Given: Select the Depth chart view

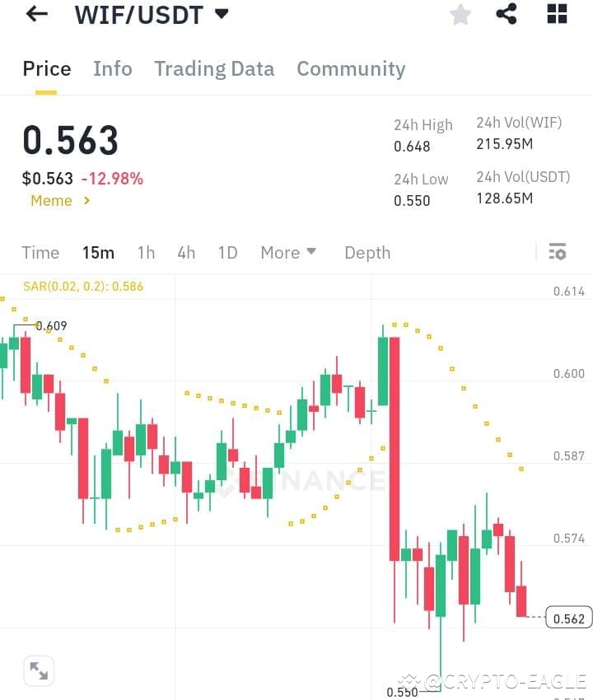Looking at the screenshot, I should 367,253.
